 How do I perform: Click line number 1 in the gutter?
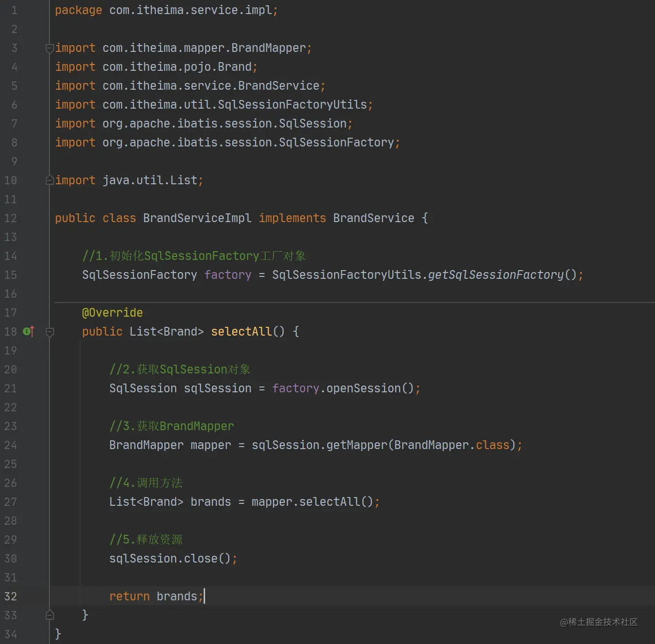[14, 10]
